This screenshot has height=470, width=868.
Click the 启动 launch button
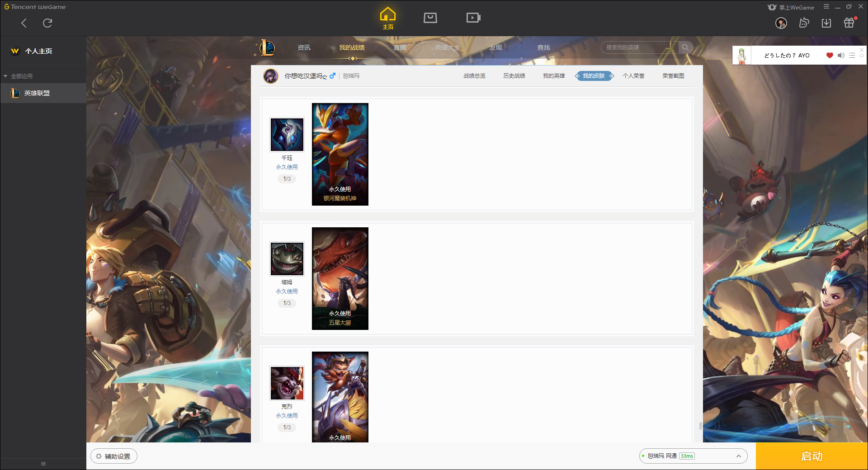click(811, 456)
